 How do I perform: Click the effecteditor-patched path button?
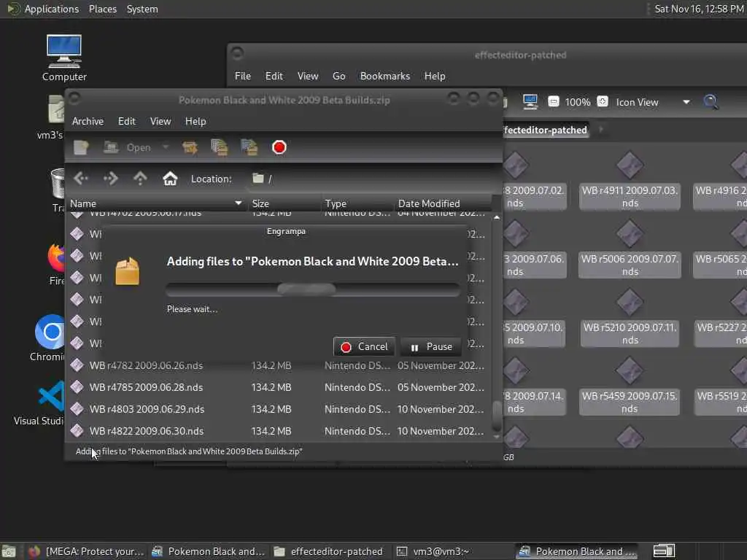[x=546, y=130]
